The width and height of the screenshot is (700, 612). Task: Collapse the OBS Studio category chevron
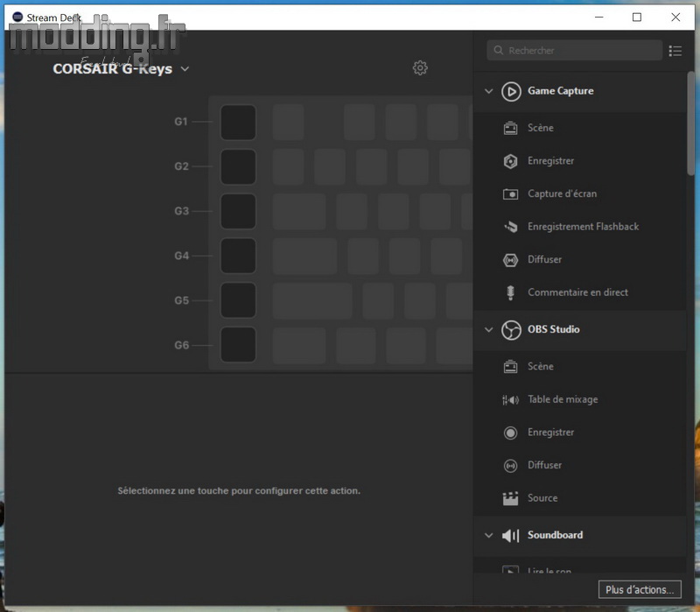click(x=489, y=330)
